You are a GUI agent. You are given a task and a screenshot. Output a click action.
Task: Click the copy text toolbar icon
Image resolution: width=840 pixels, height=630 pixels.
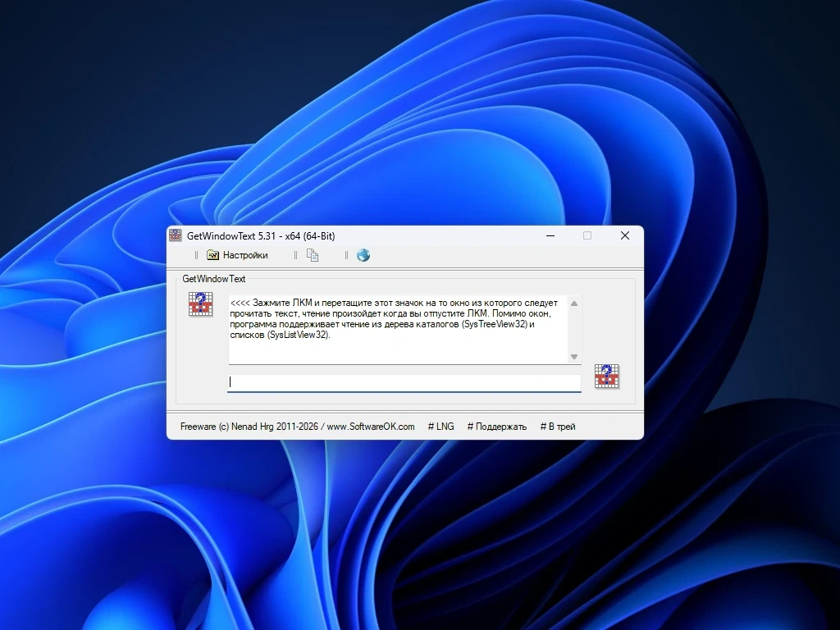[x=313, y=255]
